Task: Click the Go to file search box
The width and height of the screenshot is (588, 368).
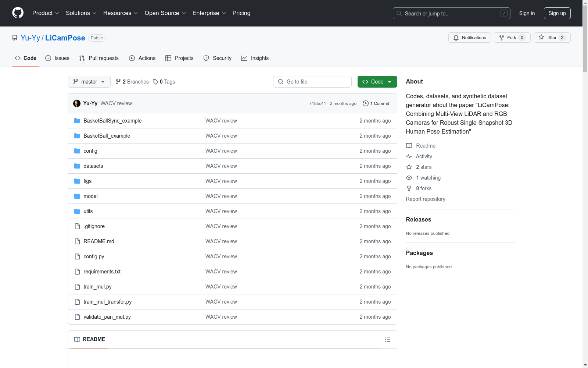Action: 312,82
